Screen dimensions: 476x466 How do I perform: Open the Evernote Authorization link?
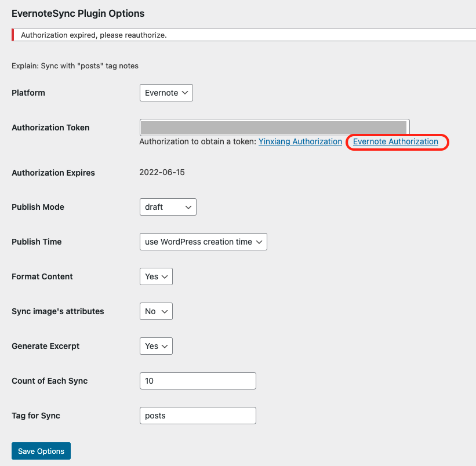tap(395, 141)
